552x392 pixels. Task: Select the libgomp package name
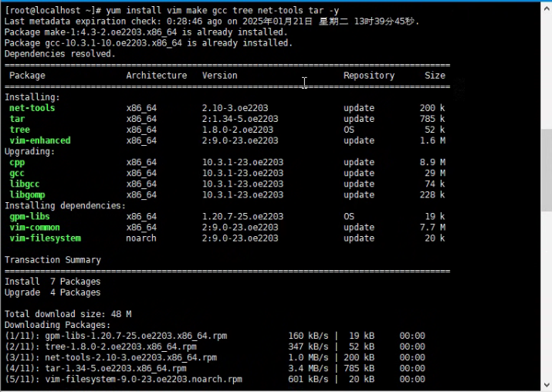pos(27,195)
